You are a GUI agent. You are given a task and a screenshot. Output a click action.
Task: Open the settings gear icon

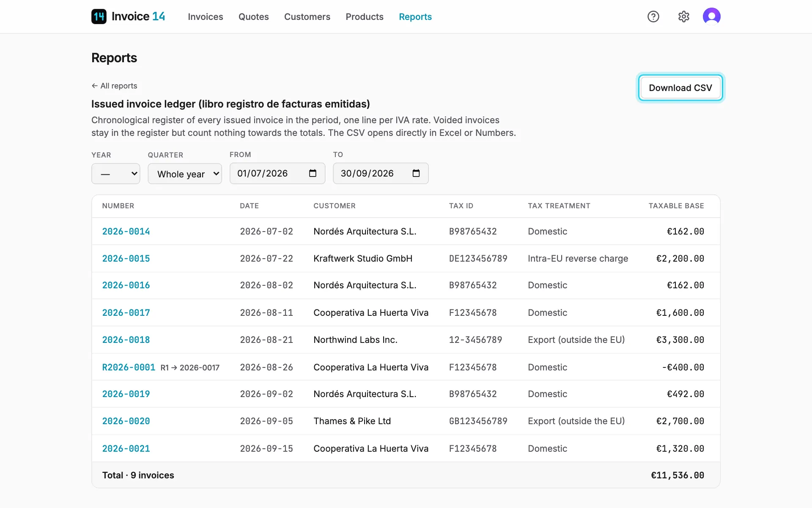tap(684, 17)
